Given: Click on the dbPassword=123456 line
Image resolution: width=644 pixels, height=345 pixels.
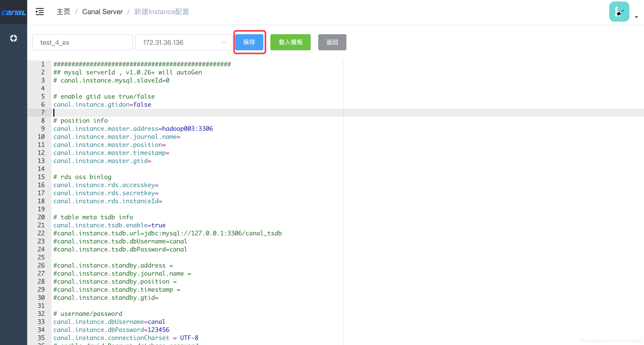Looking at the screenshot, I should pos(111,330).
